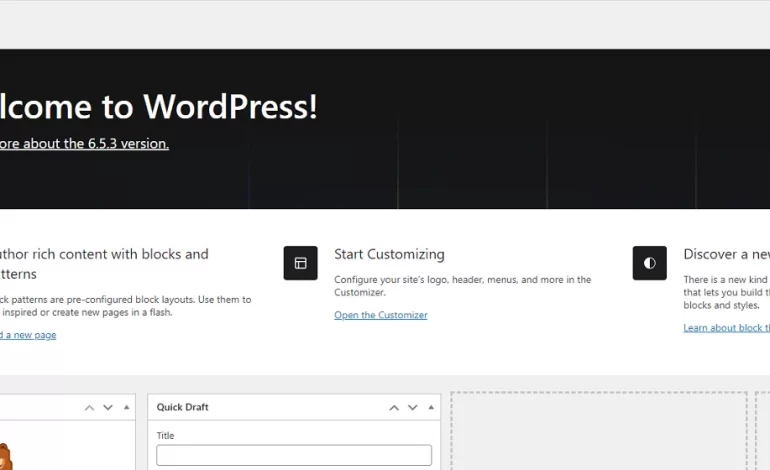Click the Title label in Quick Draft
770x470 pixels.
pyautogui.click(x=165, y=436)
